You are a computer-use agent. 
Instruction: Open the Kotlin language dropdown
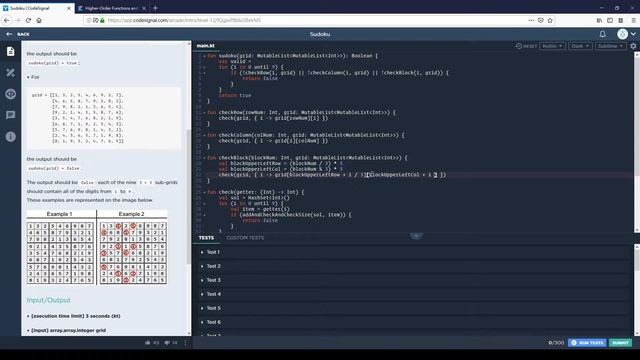tap(552, 46)
